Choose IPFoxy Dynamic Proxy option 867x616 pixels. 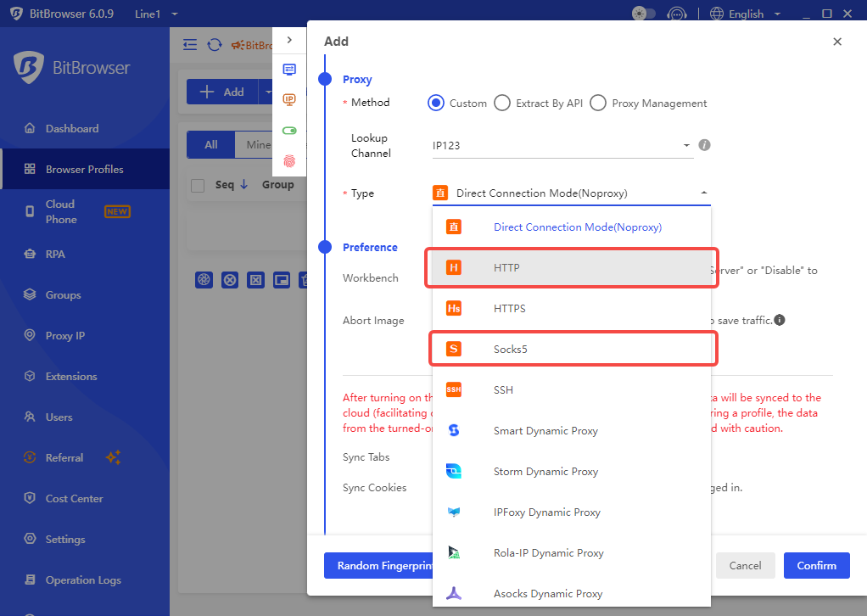point(571,512)
